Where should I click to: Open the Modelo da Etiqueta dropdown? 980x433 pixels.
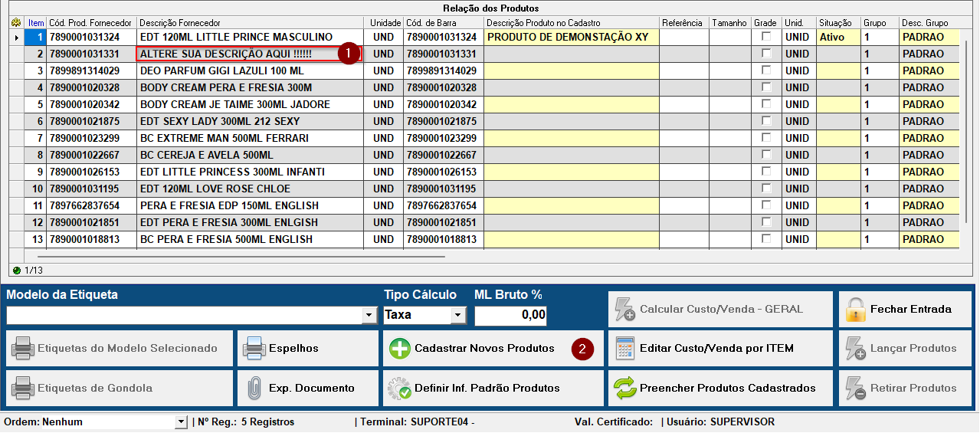click(370, 316)
